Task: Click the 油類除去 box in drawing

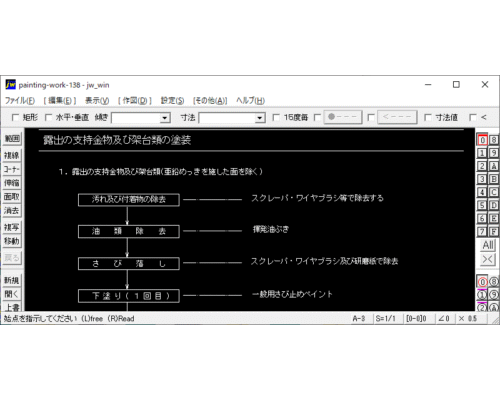Action: [129, 231]
